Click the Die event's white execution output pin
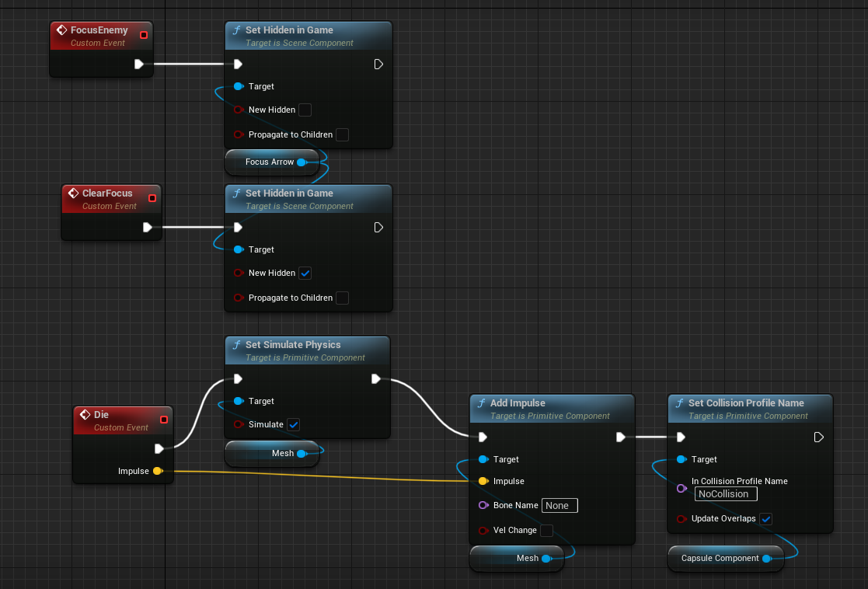This screenshot has height=589, width=868. point(159,449)
